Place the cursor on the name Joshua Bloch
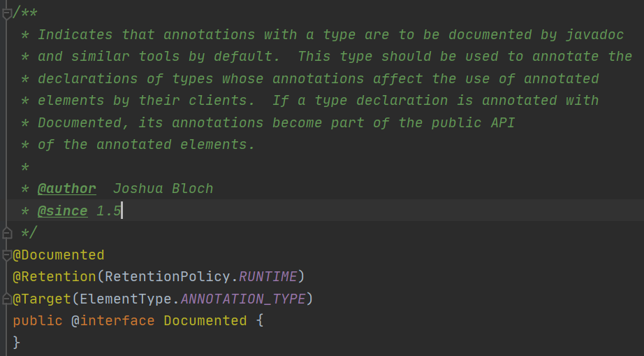Viewport: 644px width, 356px height. (x=163, y=189)
